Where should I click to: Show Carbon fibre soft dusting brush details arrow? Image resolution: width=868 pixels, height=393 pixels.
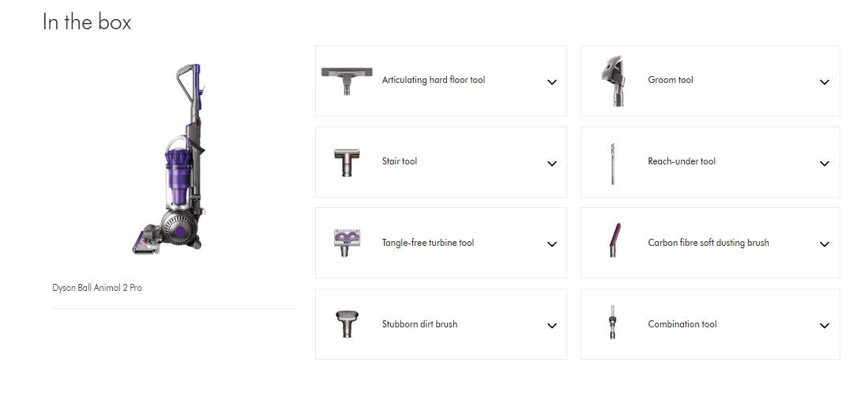tap(825, 244)
